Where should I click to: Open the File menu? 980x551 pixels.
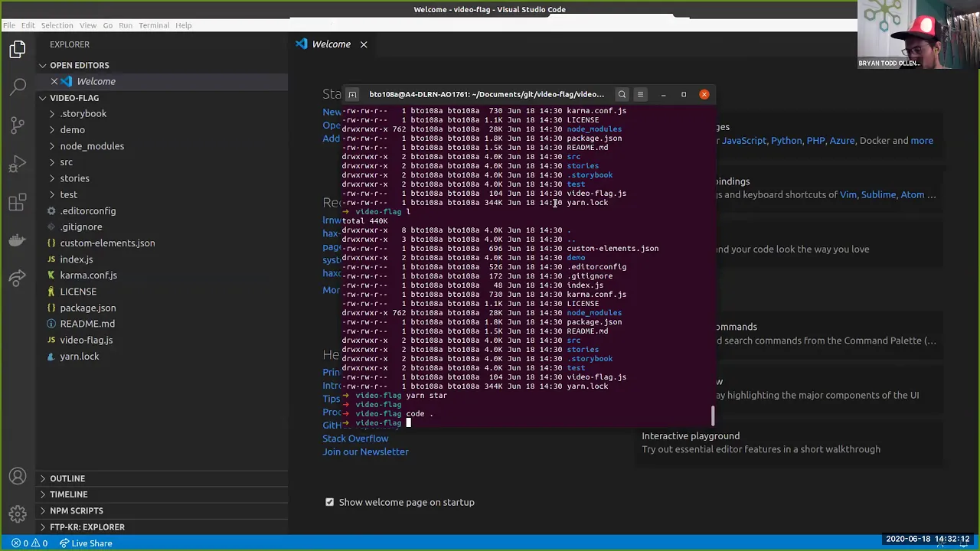click(9, 25)
